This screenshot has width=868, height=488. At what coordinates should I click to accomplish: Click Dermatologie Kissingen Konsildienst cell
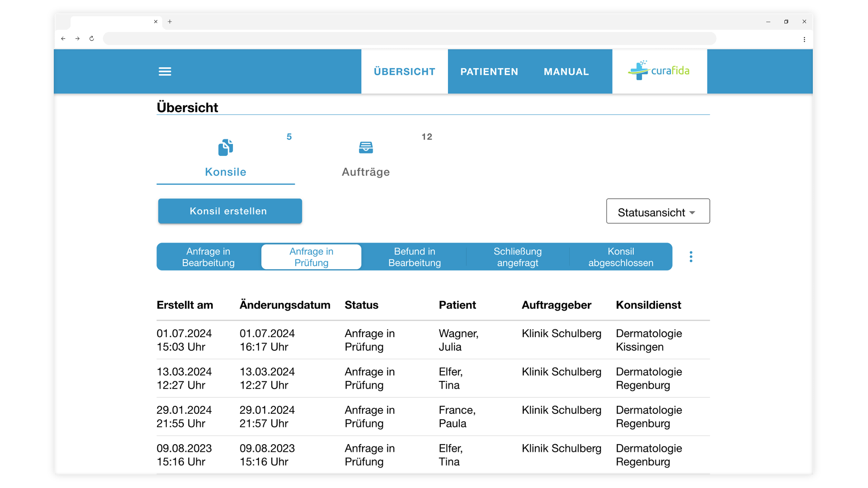click(x=649, y=340)
